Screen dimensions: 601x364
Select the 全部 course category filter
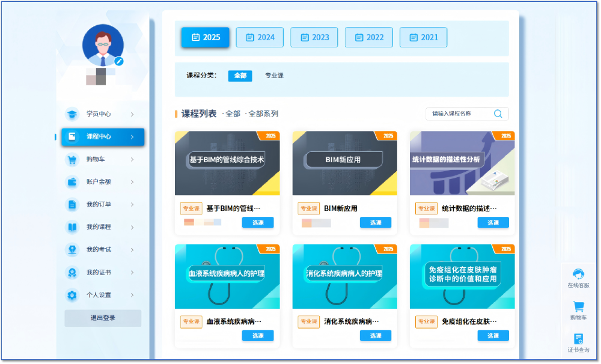coord(240,76)
